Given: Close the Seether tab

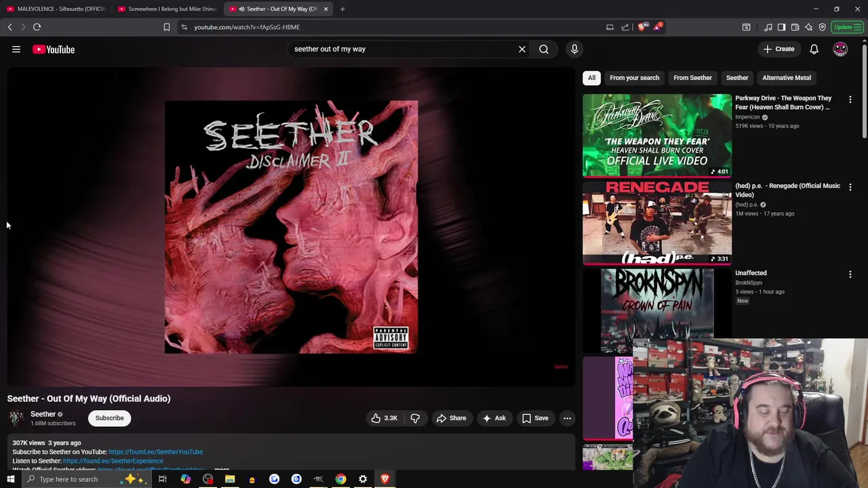Looking at the screenshot, I should (x=325, y=9).
